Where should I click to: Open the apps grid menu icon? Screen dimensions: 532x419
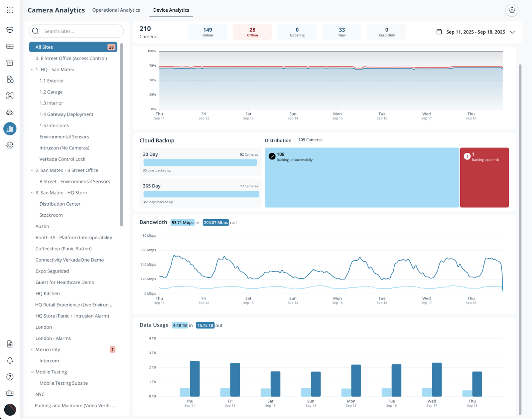(10, 10)
